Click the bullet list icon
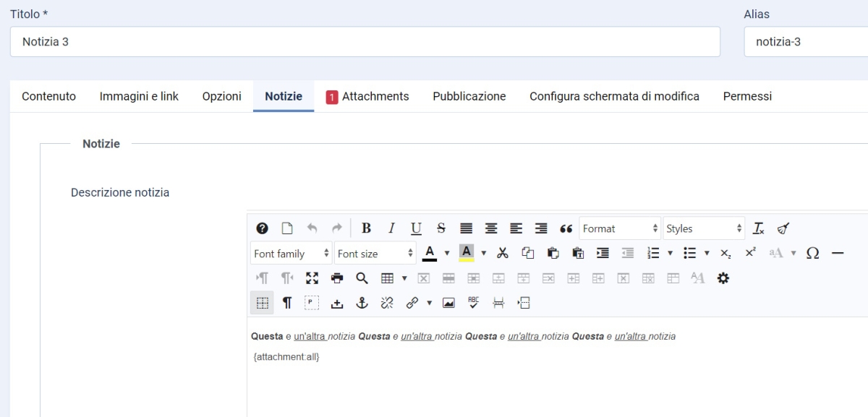 coord(689,253)
